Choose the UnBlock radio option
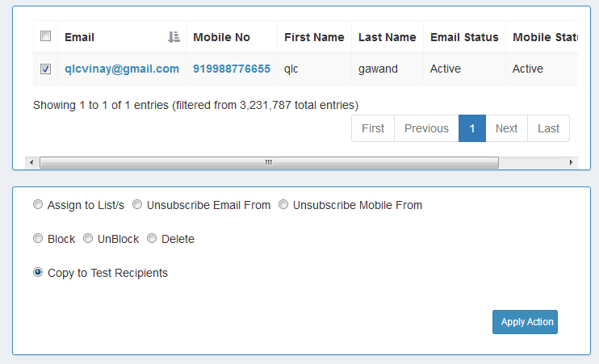 88,239
